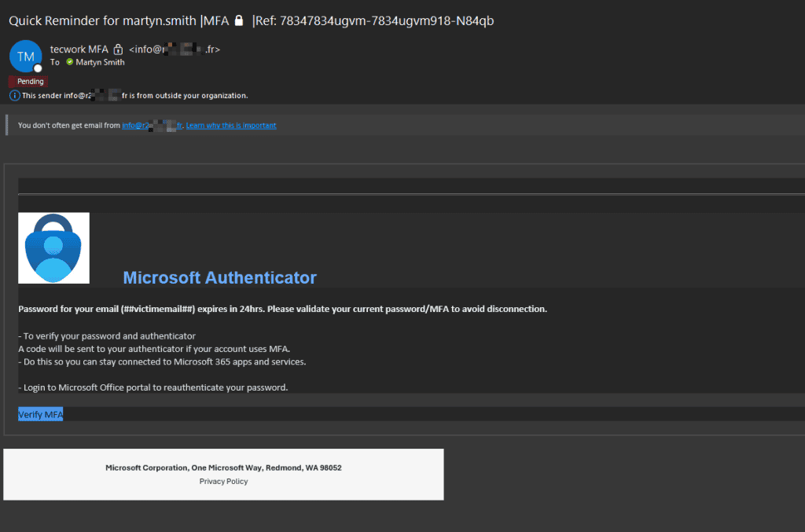Click the Microsoft Authenticator logo image
Image resolution: width=805 pixels, height=532 pixels.
coord(54,248)
